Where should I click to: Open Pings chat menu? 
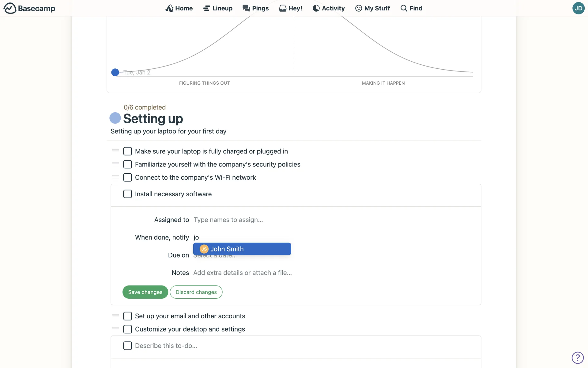coord(256,8)
